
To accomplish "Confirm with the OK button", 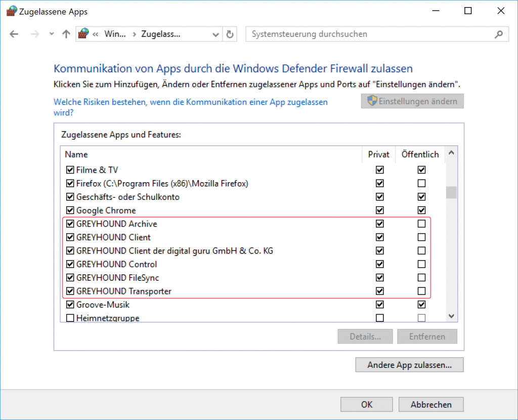I will pyautogui.click(x=367, y=404).
